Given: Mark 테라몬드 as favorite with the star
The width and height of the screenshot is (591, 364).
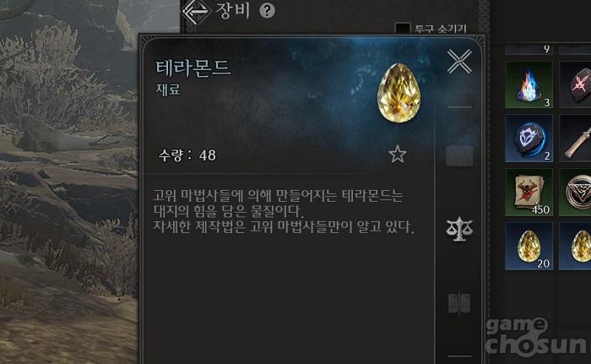Looking at the screenshot, I should [398, 155].
